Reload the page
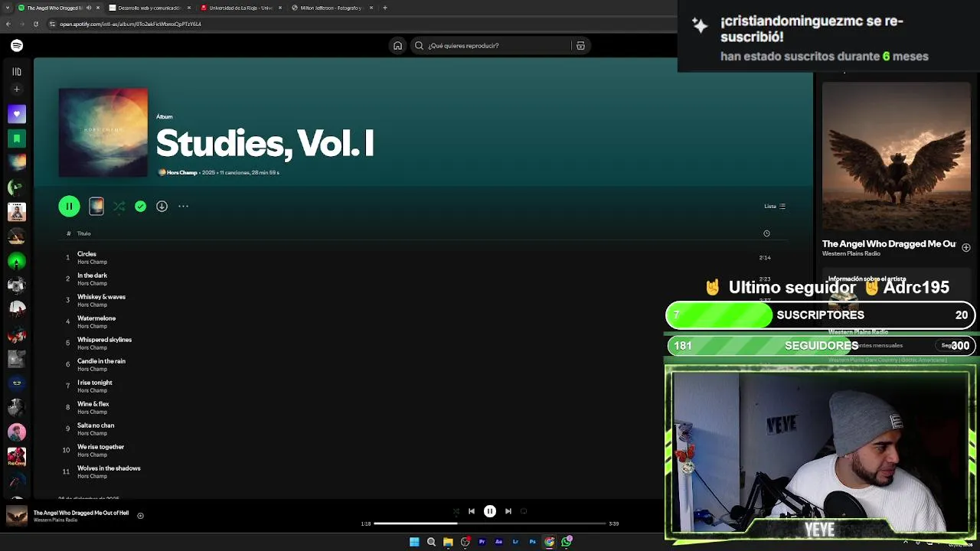This screenshot has width=980, height=551. [x=35, y=24]
